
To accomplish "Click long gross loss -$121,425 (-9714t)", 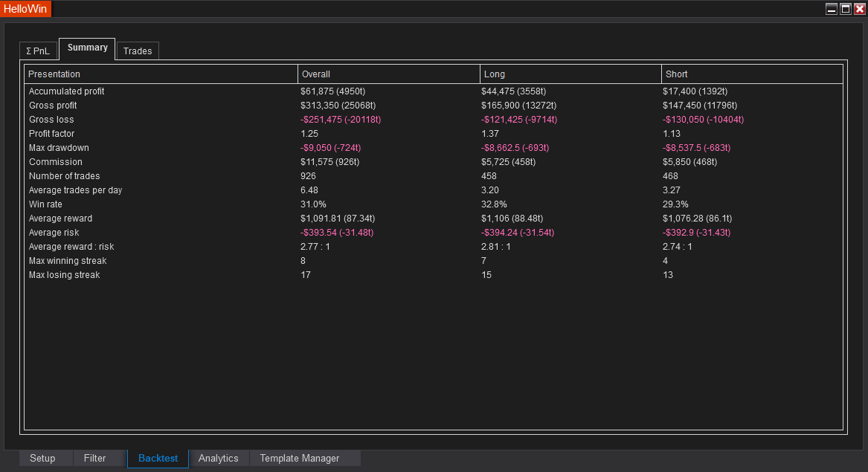I will tap(518, 120).
